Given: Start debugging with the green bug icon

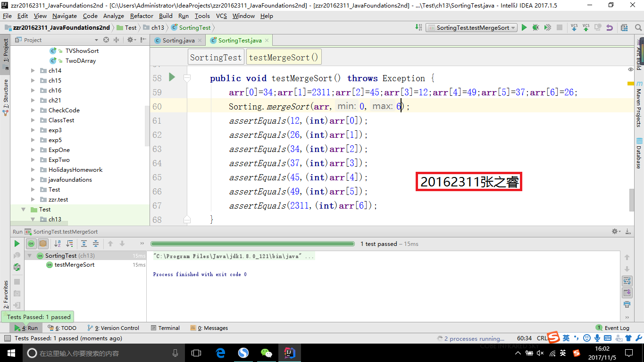Looking at the screenshot, I should [535, 28].
